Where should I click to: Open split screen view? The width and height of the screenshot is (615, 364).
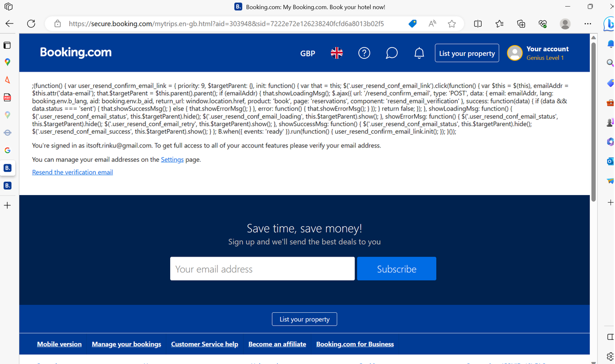point(478,24)
